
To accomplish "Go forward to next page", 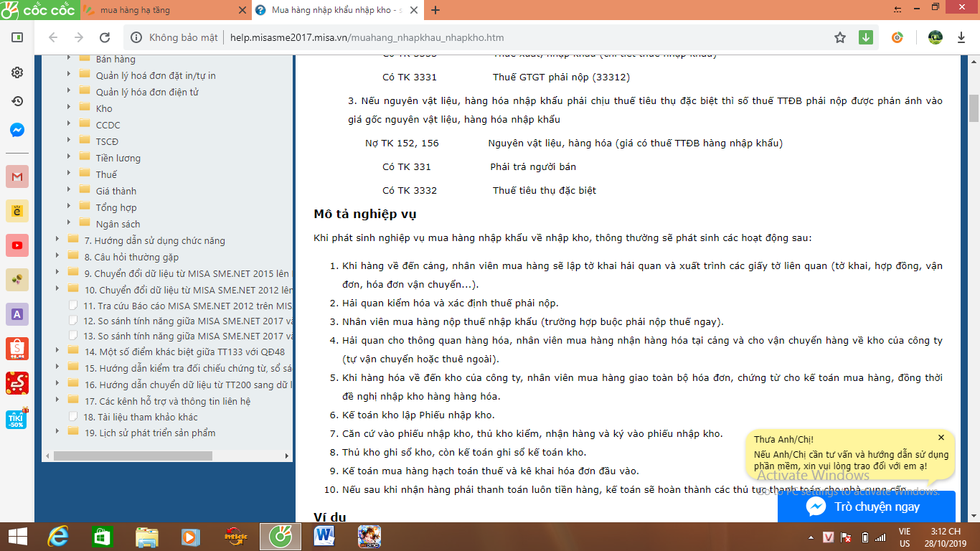I will click(x=79, y=37).
